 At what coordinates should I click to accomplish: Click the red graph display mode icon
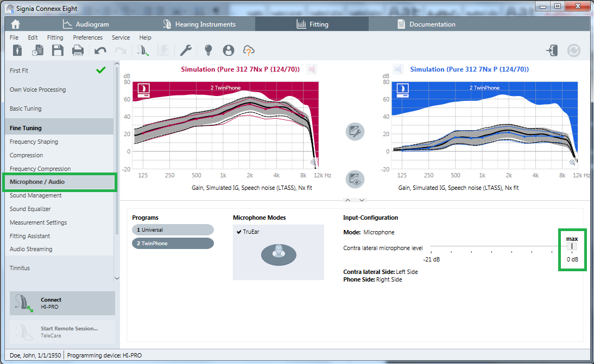pos(143,91)
